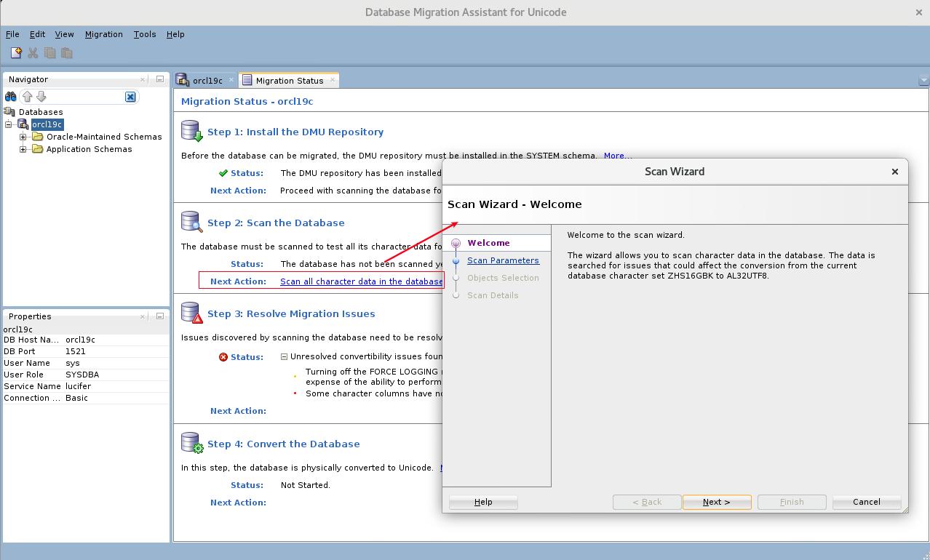Open the Tools menu
This screenshot has height=560, width=930.
pyautogui.click(x=145, y=34)
